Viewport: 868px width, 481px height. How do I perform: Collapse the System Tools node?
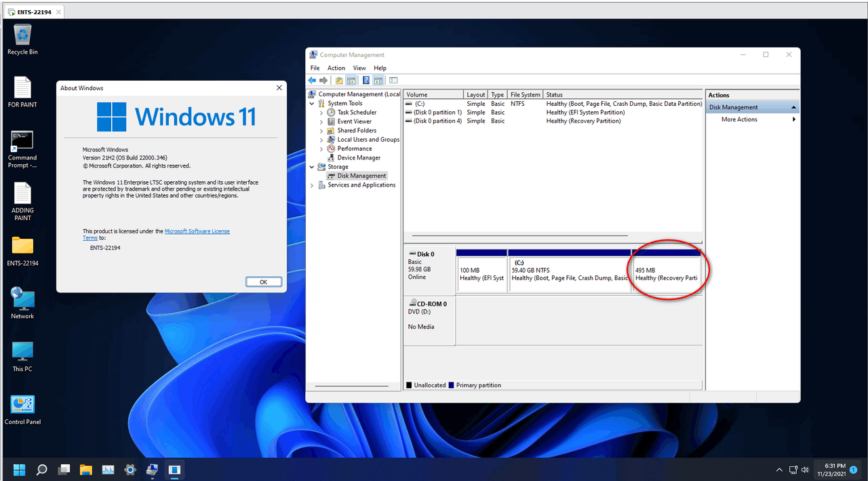pyautogui.click(x=312, y=104)
